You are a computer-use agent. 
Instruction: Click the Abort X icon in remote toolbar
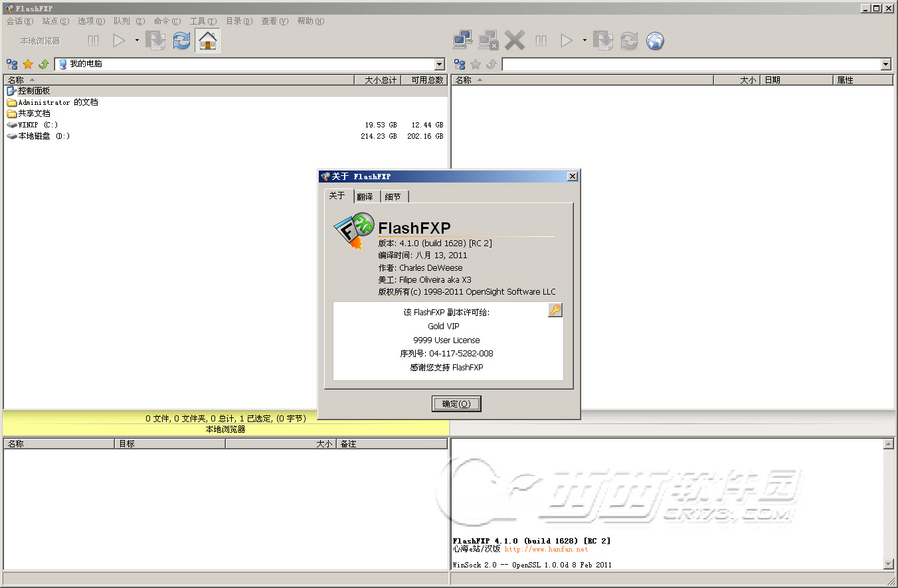click(x=515, y=41)
